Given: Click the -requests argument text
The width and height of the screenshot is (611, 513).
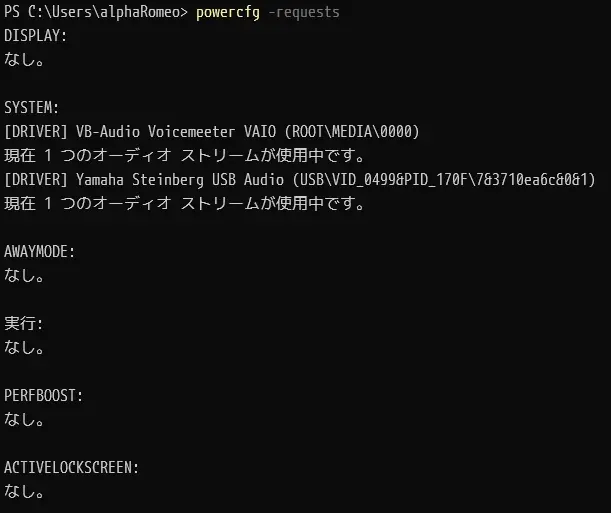Looking at the screenshot, I should pos(304,12).
